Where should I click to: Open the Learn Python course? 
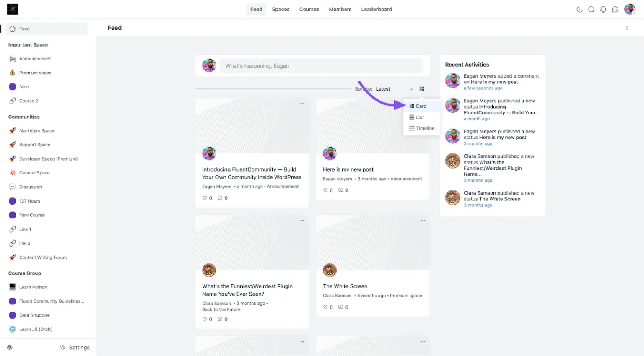pyautogui.click(x=33, y=287)
